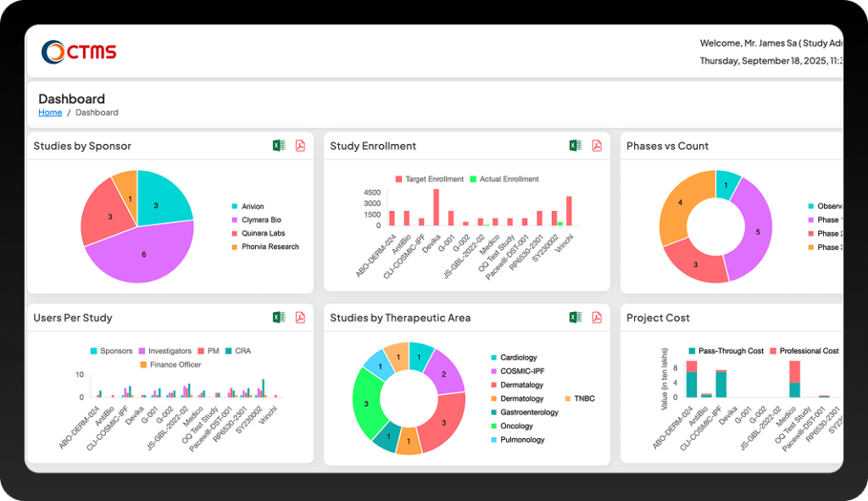Export Users Per Study as PDF
The height and width of the screenshot is (501, 868).
click(x=299, y=317)
